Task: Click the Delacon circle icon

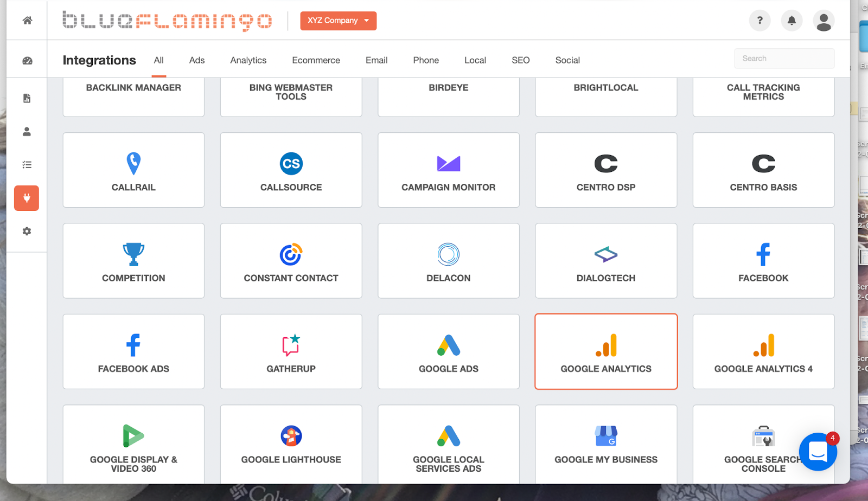Action: pyautogui.click(x=449, y=254)
